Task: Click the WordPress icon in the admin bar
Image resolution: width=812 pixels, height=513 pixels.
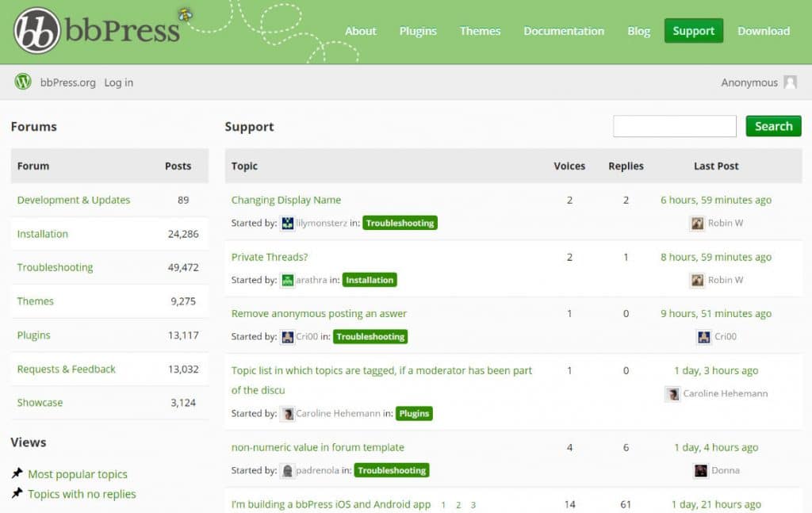Action: point(21,82)
